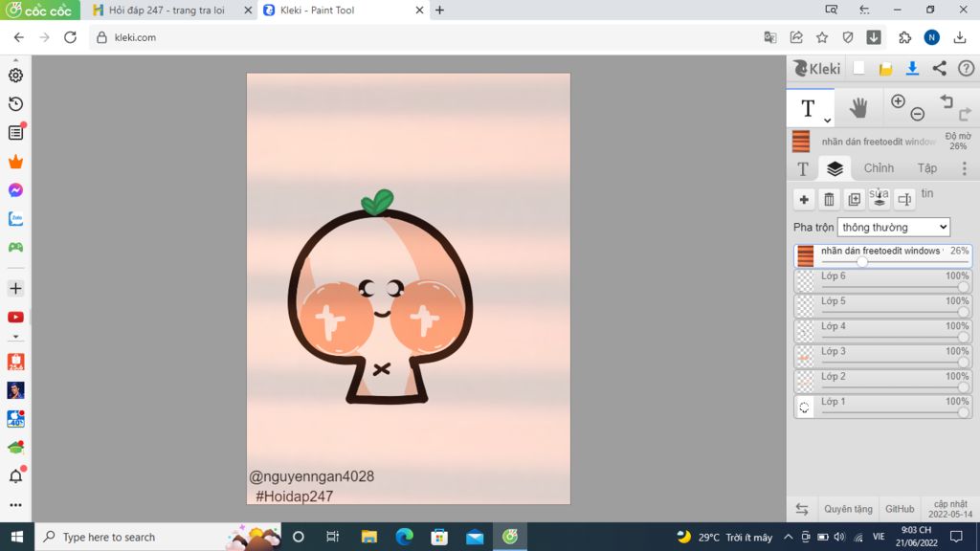980x551 pixels.
Task: Undo the last action
Action: (x=947, y=101)
